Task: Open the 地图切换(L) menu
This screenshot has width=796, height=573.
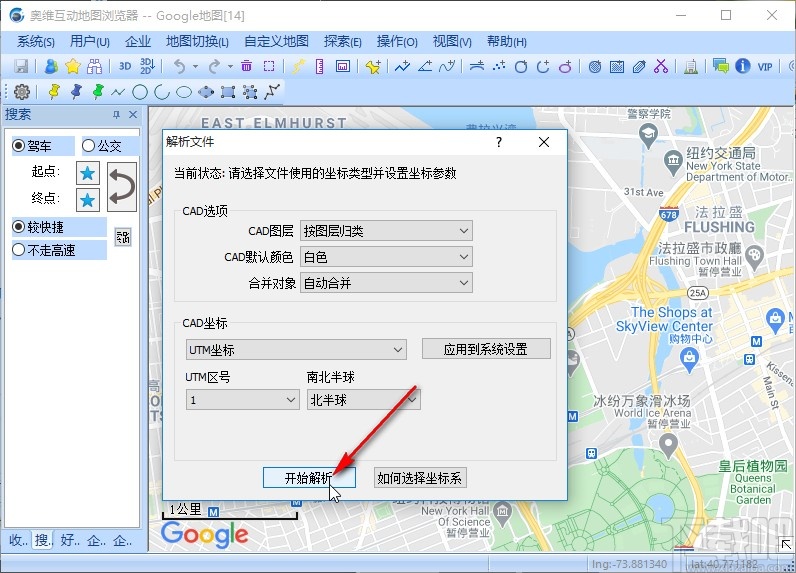Action: click(x=197, y=42)
